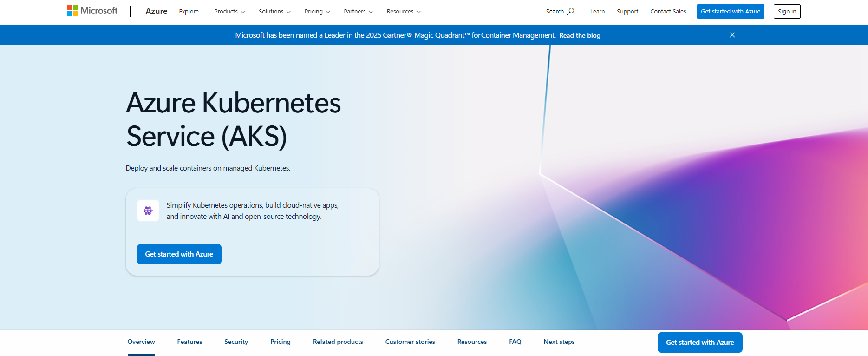Open the Learn link
Viewport: 868px width, 356px height.
point(597,12)
